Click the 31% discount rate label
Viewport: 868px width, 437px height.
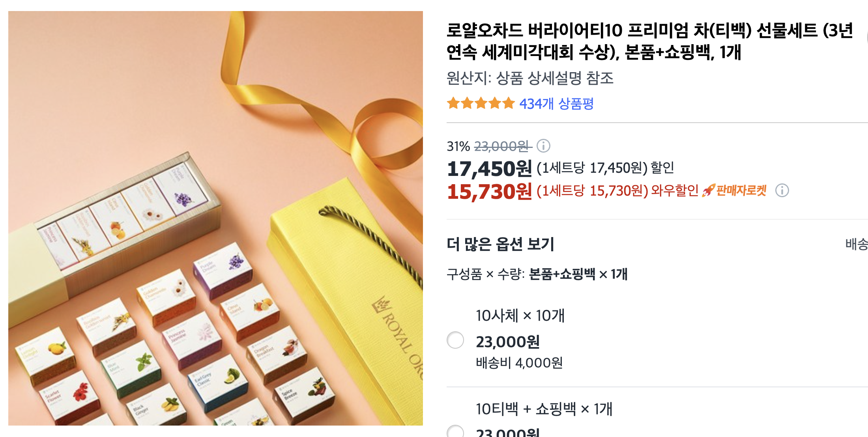click(x=458, y=146)
